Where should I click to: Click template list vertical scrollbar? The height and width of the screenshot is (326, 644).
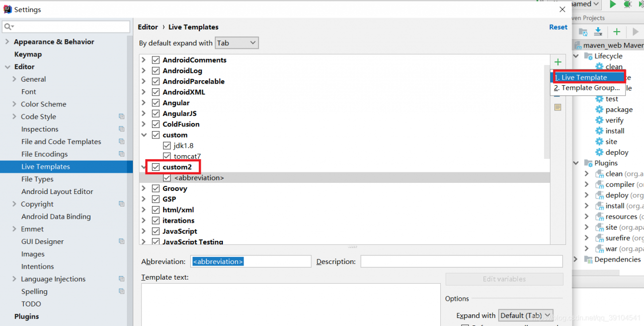pyautogui.click(x=547, y=111)
